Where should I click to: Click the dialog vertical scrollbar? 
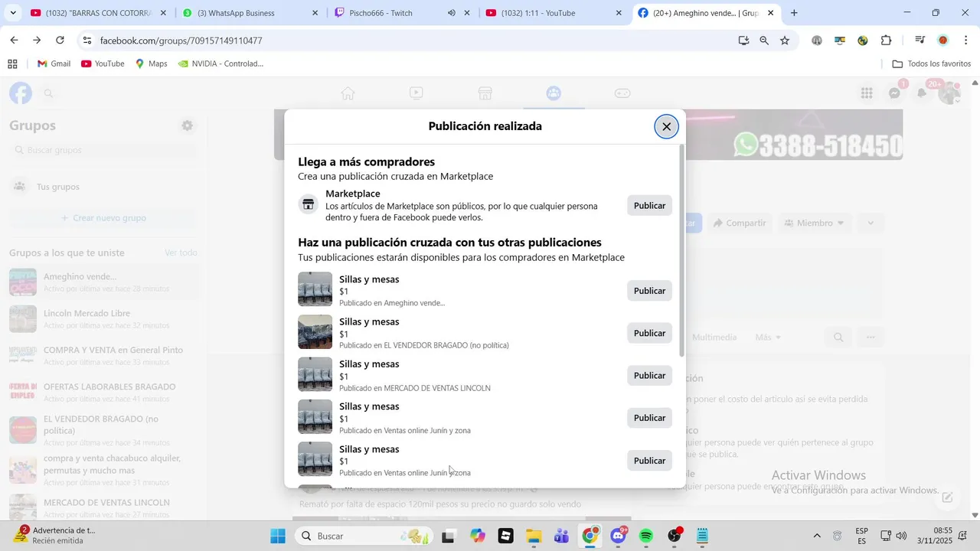coord(682,251)
